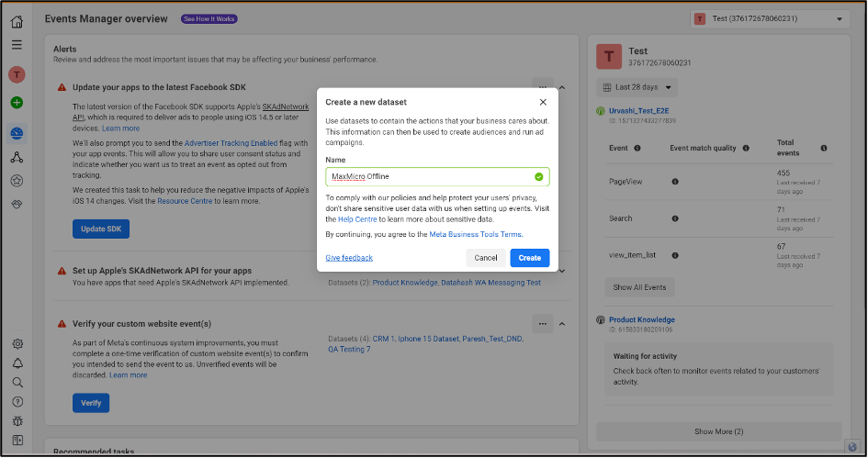The height and width of the screenshot is (458, 868).
Task: Click the info icon in Search row
Action: tap(675, 218)
